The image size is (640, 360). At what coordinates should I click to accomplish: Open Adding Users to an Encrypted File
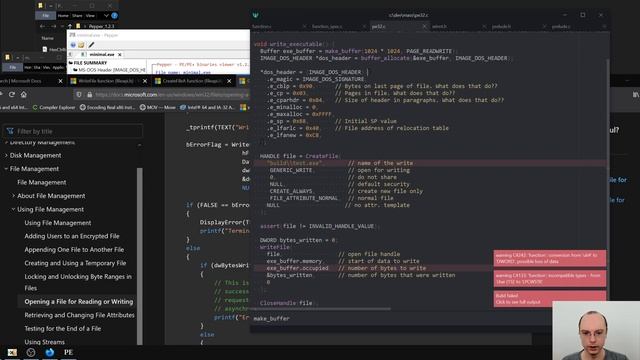click(72, 236)
